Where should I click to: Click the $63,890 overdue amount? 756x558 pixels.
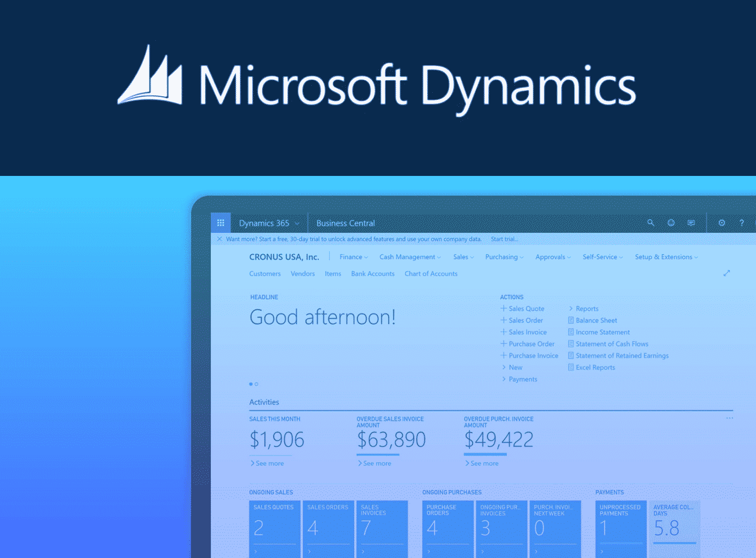coord(391,440)
